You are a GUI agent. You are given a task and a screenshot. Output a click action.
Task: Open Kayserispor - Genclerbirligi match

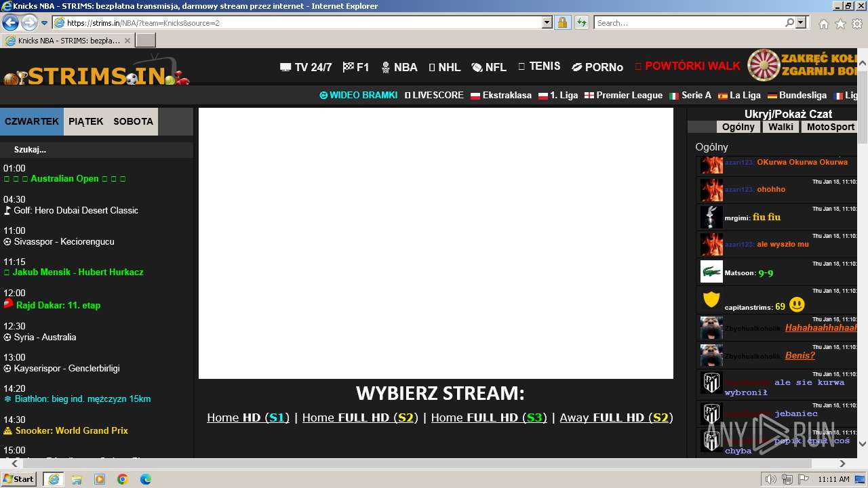coord(62,368)
